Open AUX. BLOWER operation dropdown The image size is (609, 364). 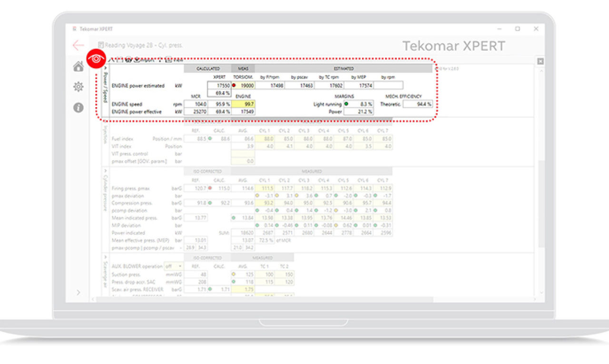click(x=174, y=266)
